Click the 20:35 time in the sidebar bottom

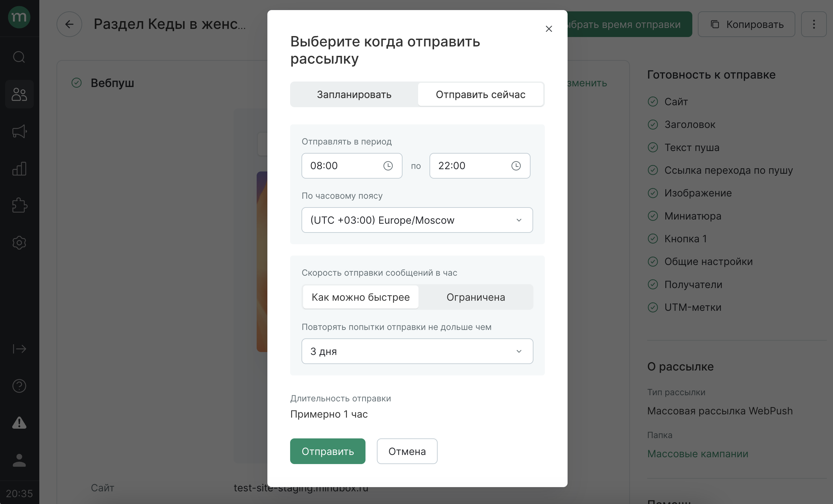(19, 494)
